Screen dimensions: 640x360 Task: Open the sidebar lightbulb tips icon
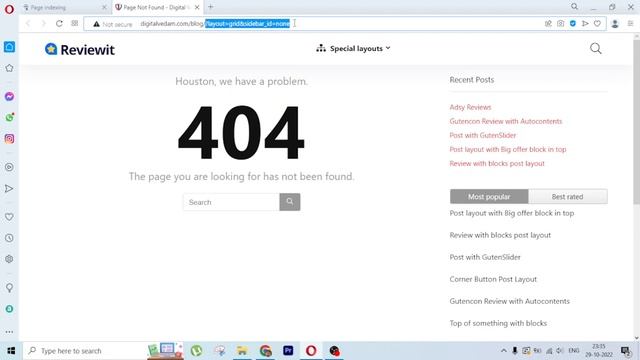[x=9, y=288]
